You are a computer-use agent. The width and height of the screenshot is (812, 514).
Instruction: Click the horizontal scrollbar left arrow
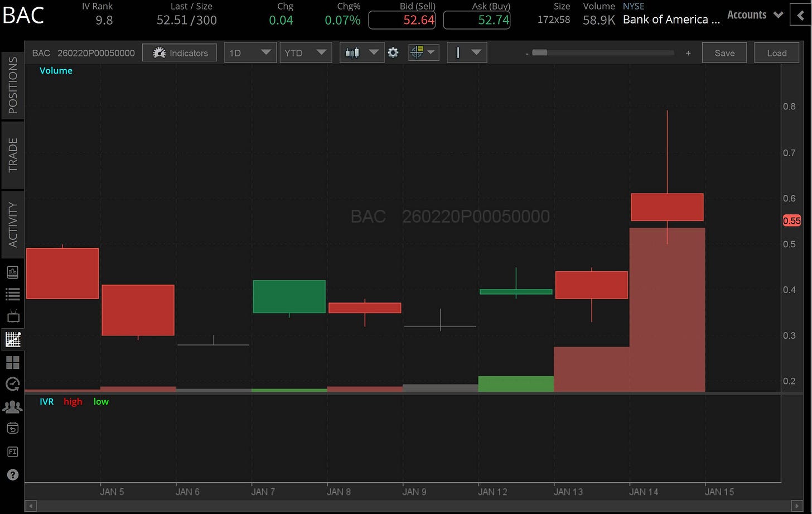tap(31, 506)
